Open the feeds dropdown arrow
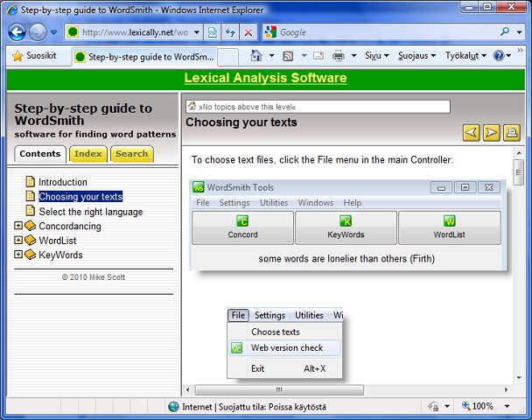This screenshot has height=420, width=532. (304, 56)
